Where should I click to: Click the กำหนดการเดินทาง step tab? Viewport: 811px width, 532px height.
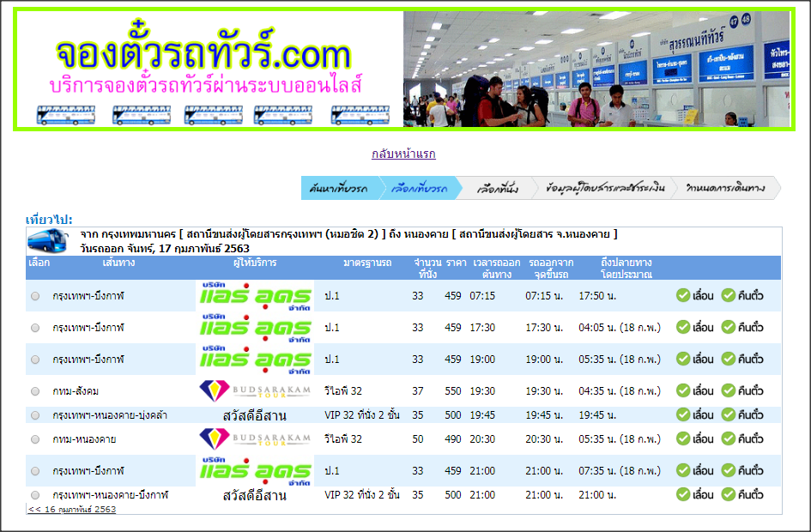click(x=726, y=188)
